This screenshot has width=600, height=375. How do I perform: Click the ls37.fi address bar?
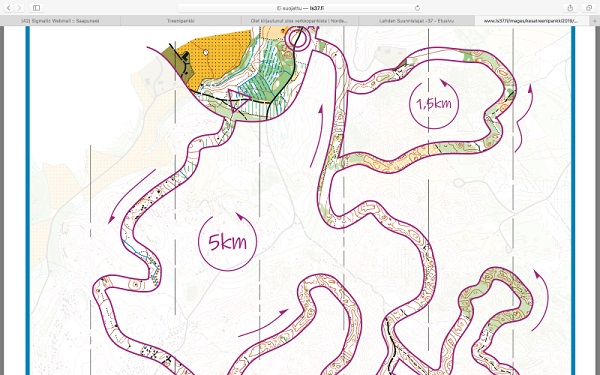tap(300, 8)
